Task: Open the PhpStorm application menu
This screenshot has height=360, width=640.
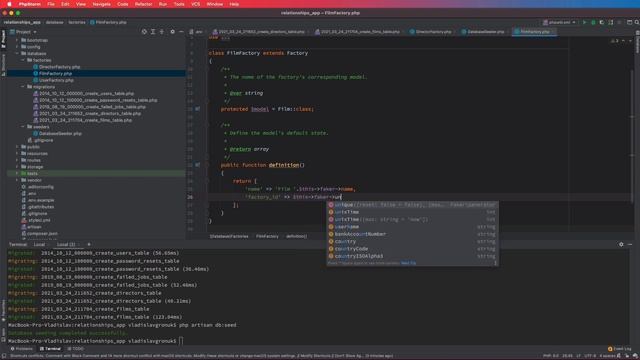Action: 30,4
